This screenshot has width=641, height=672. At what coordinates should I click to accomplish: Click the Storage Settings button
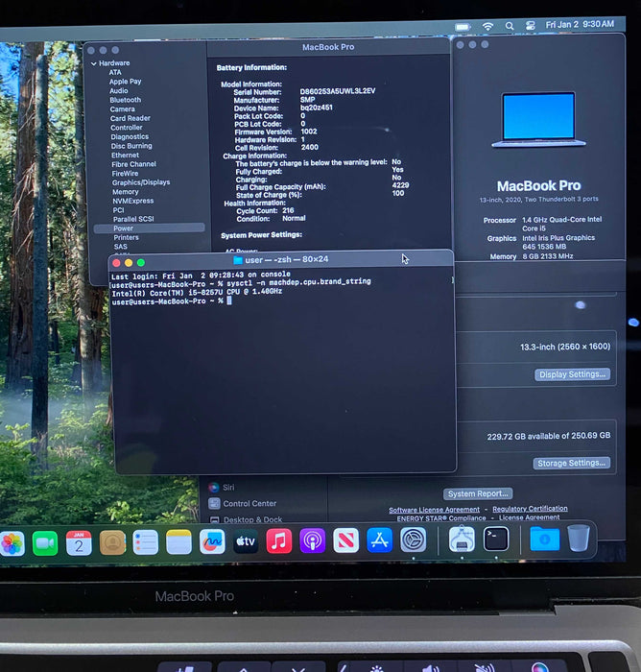point(572,464)
